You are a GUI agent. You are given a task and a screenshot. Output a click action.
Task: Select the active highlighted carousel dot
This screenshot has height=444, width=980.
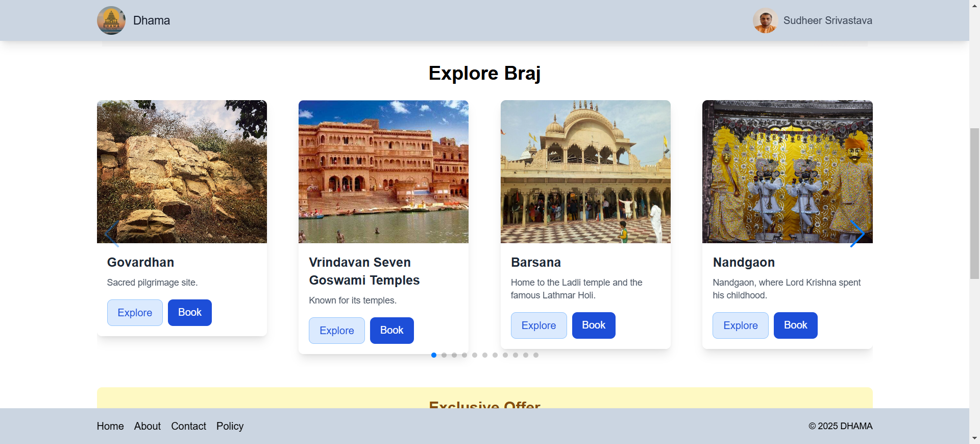click(434, 355)
